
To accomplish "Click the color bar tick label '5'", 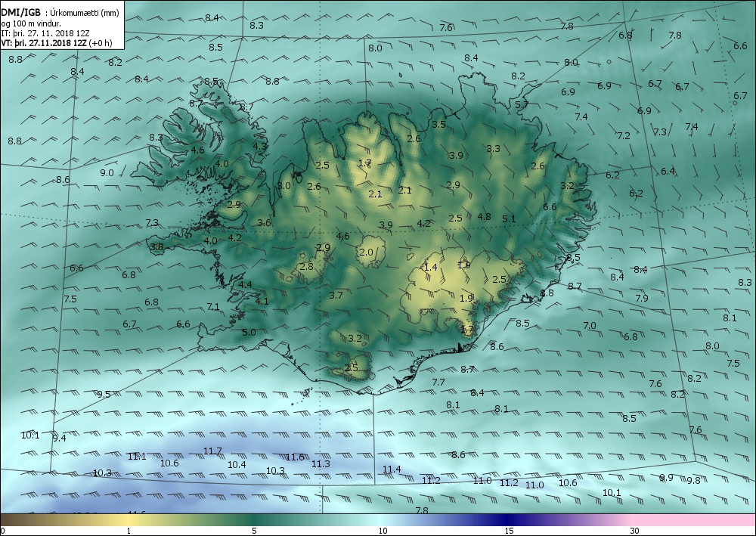I will pos(254,531).
